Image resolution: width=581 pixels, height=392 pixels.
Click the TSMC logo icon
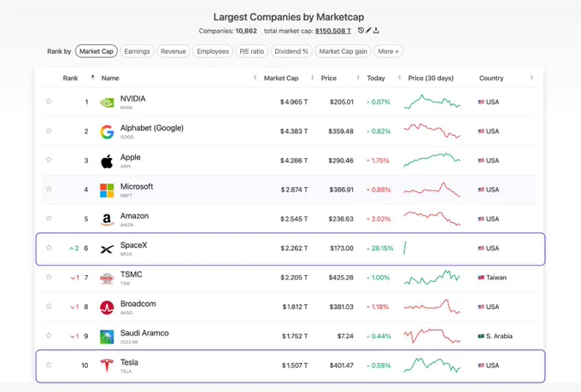[x=107, y=278]
